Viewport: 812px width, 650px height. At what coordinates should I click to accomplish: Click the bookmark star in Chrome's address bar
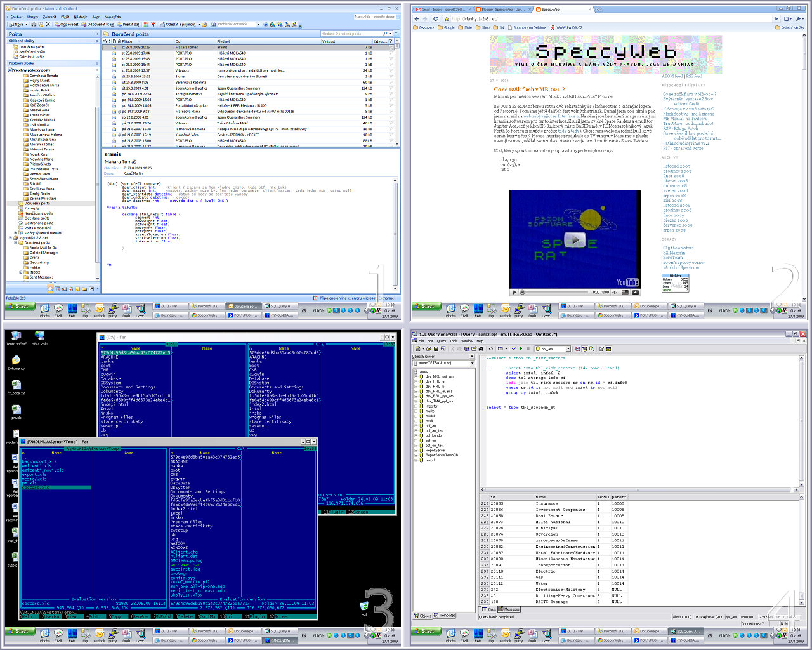tap(446, 19)
